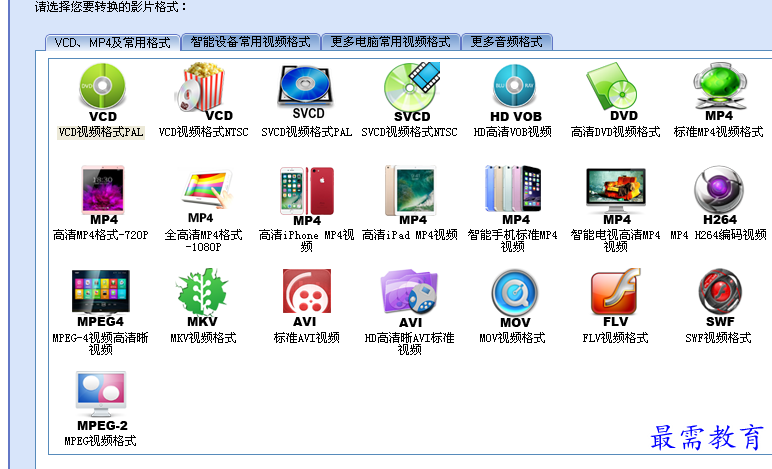Viewport: 772px width, 469px height.
Task: Select the iPad MP4 video icon
Action: click(x=411, y=196)
